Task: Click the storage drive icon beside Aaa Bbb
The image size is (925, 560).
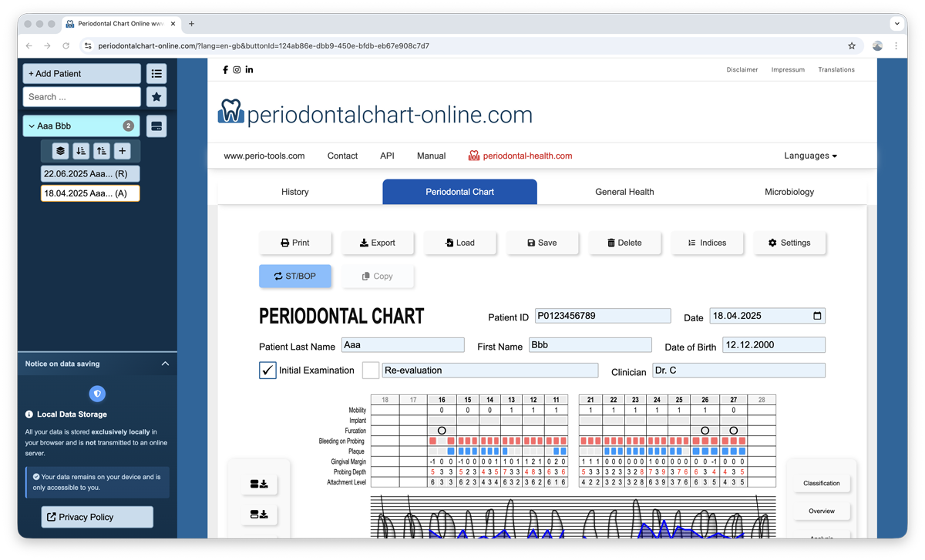Action: 156,126
